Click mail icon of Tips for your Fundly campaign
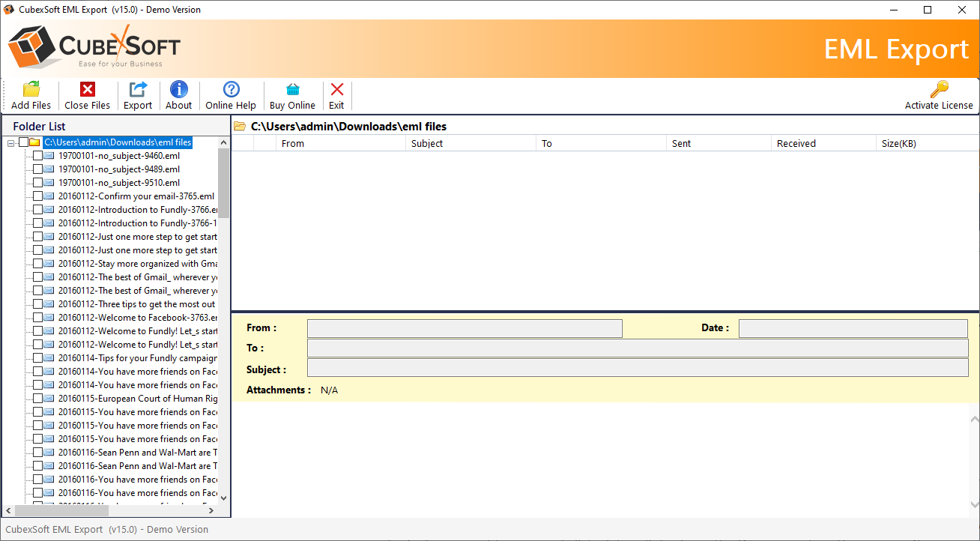The height and width of the screenshot is (541, 980). (x=49, y=358)
